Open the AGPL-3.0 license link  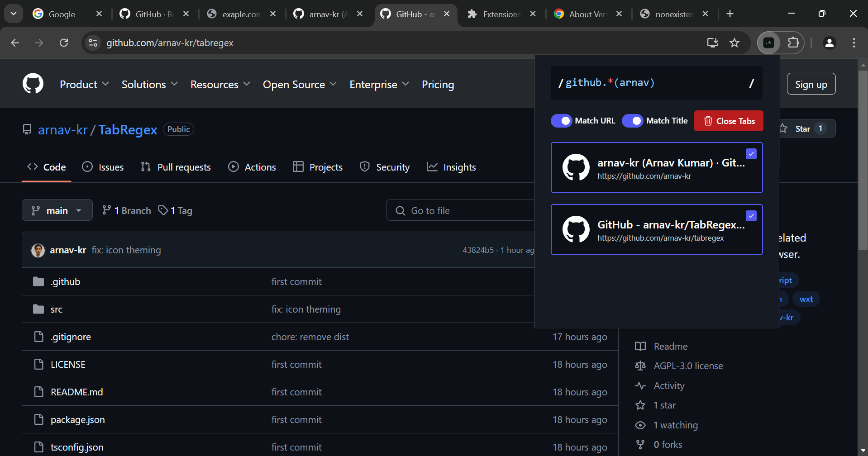click(x=688, y=366)
